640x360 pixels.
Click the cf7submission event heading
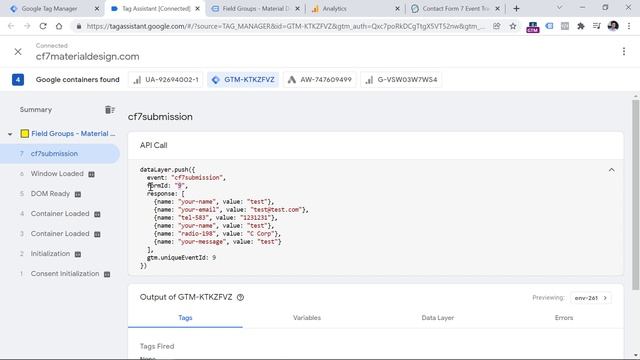(x=160, y=117)
